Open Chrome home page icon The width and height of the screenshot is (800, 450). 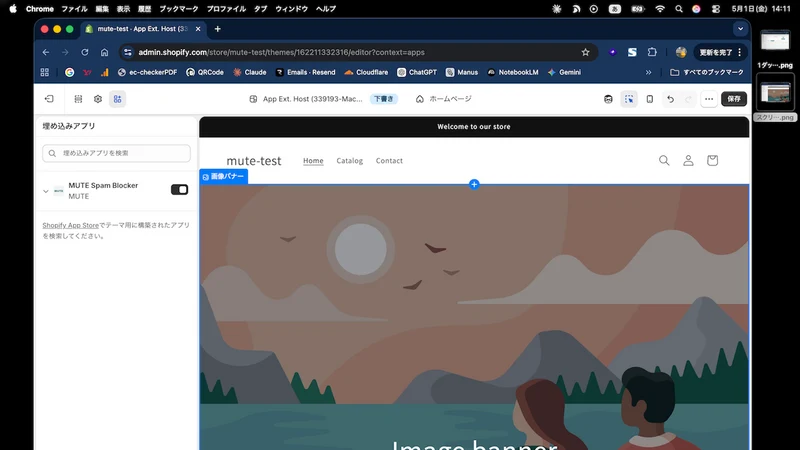[104, 52]
